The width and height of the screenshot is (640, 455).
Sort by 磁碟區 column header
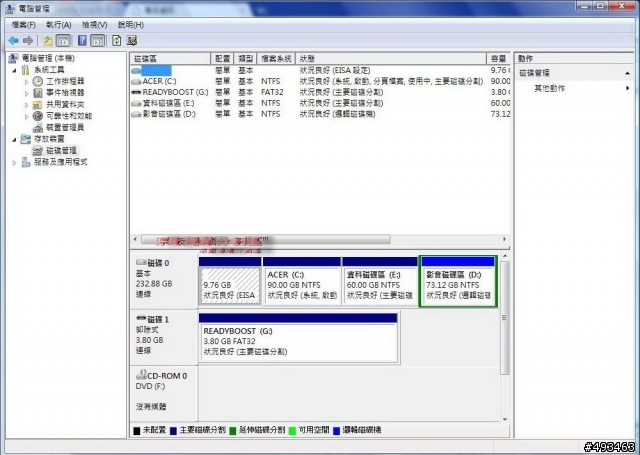tap(170, 58)
